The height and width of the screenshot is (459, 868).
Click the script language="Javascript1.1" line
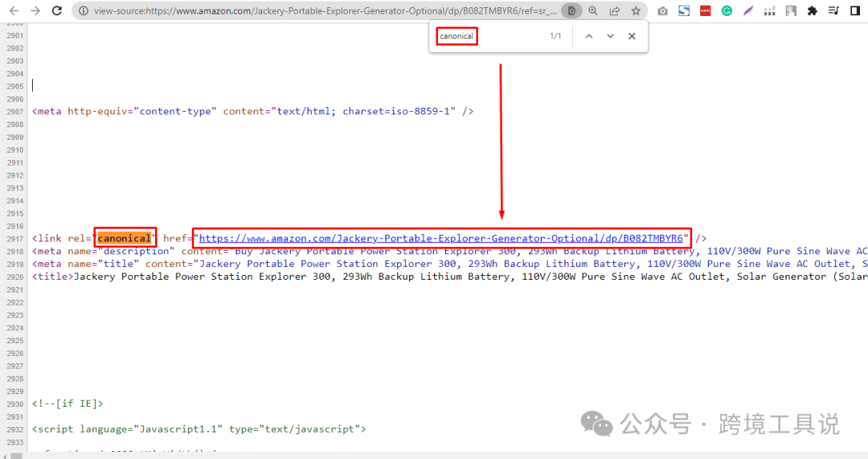click(199, 429)
